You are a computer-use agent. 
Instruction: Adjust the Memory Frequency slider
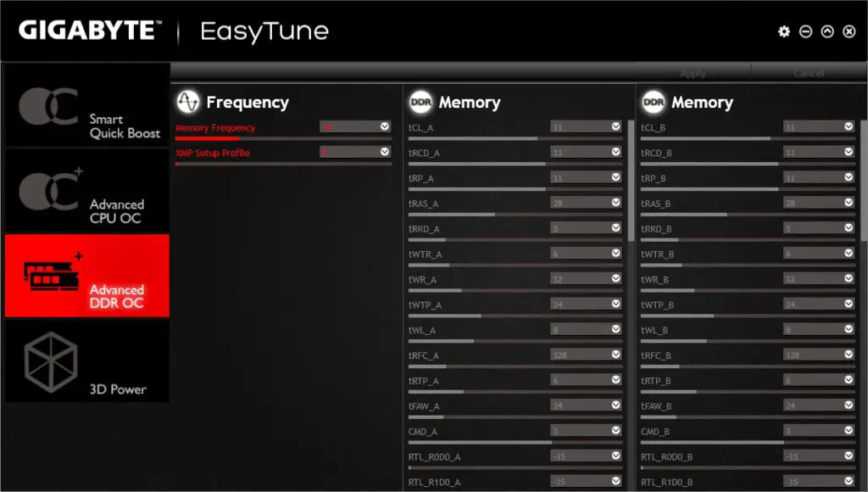click(283, 138)
